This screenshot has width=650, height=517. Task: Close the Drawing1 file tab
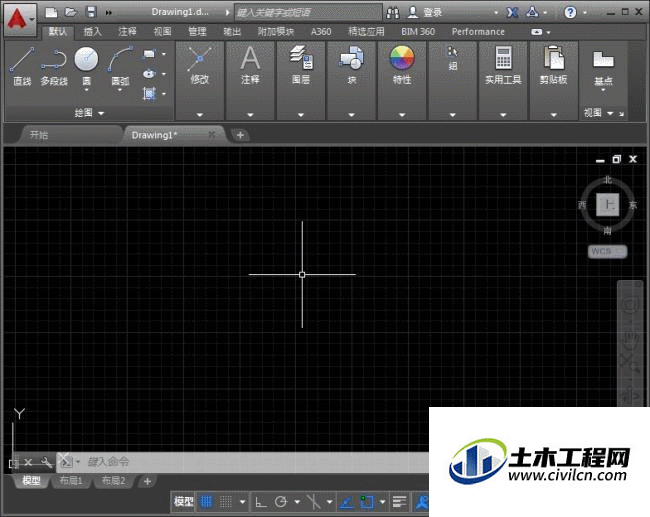(x=211, y=134)
